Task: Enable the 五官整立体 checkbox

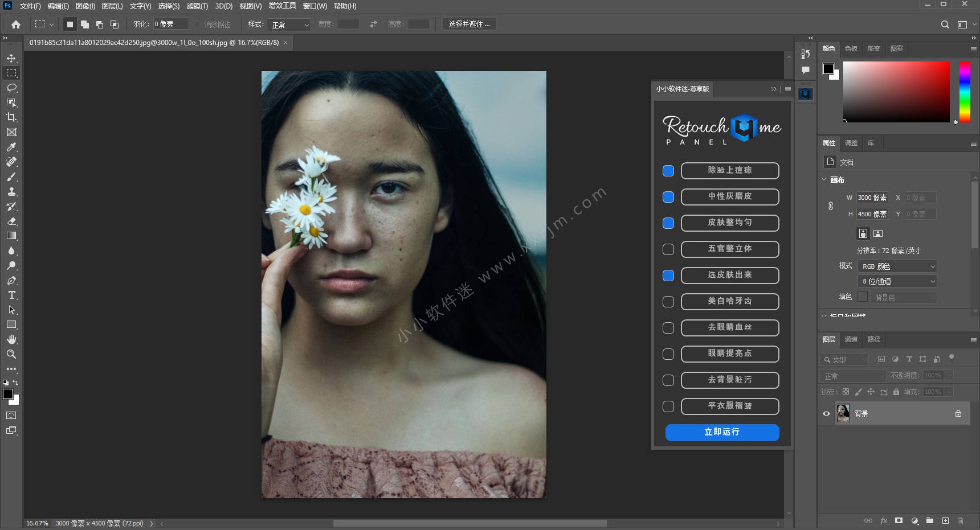Action: [668, 249]
